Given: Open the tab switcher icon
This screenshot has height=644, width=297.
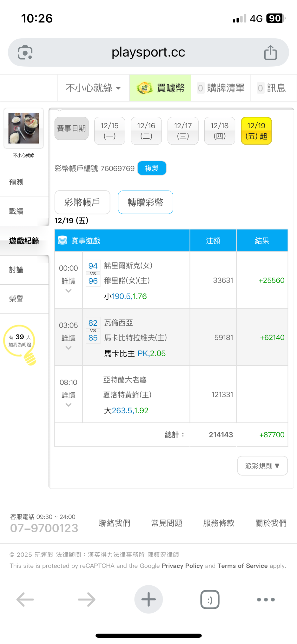Looking at the screenshot, I should pos(210,599).
